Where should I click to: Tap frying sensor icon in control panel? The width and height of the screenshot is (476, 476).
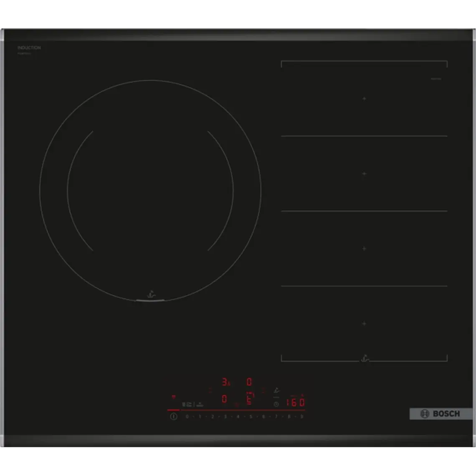(276, 391)
